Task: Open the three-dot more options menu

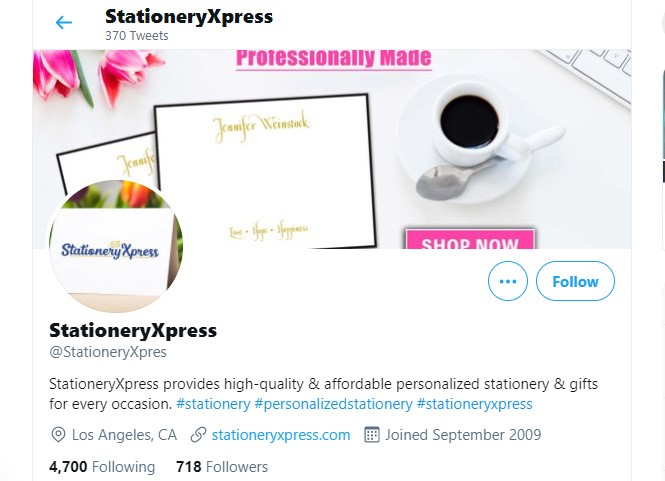Action: click(x=508, y=281)
